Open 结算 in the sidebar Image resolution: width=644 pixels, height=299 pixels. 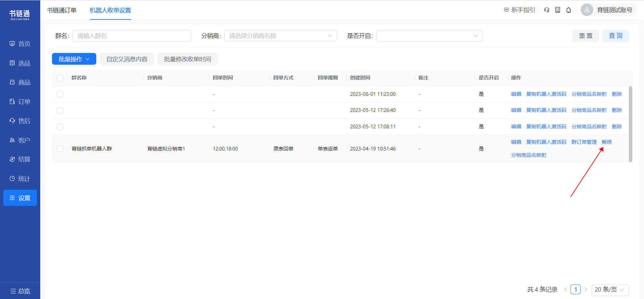(20, 159)
